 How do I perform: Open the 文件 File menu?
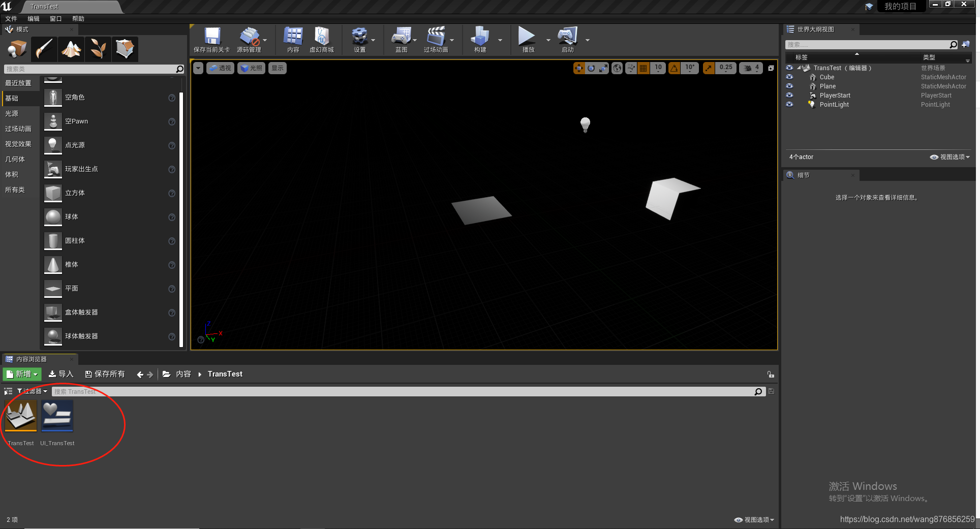pos(11,19)
